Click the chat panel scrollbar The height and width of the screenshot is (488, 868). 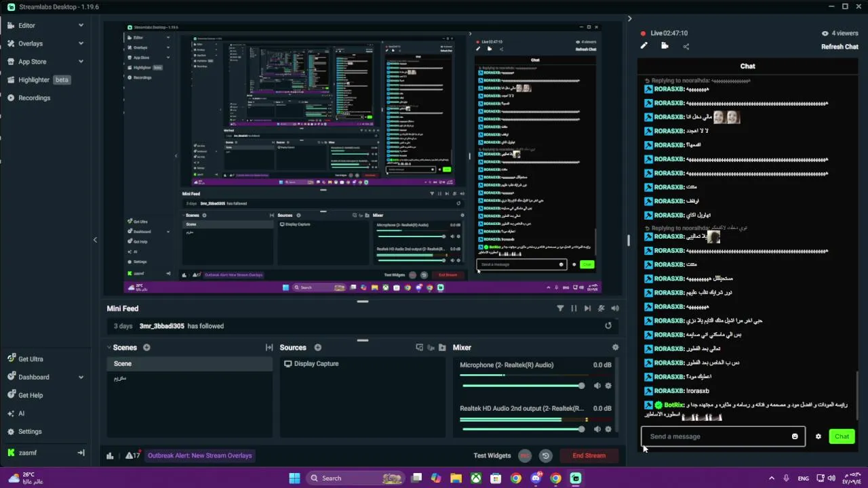[x=859, y=395]
